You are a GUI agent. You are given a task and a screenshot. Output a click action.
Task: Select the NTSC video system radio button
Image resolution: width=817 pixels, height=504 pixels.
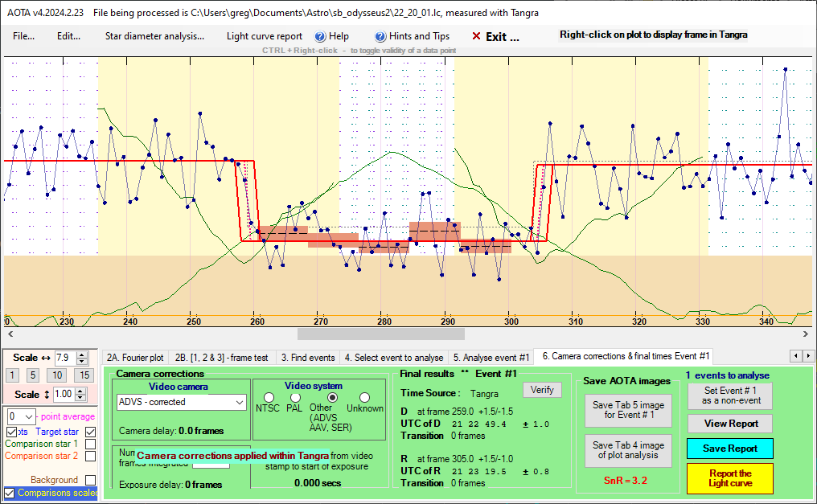[269, 397]
